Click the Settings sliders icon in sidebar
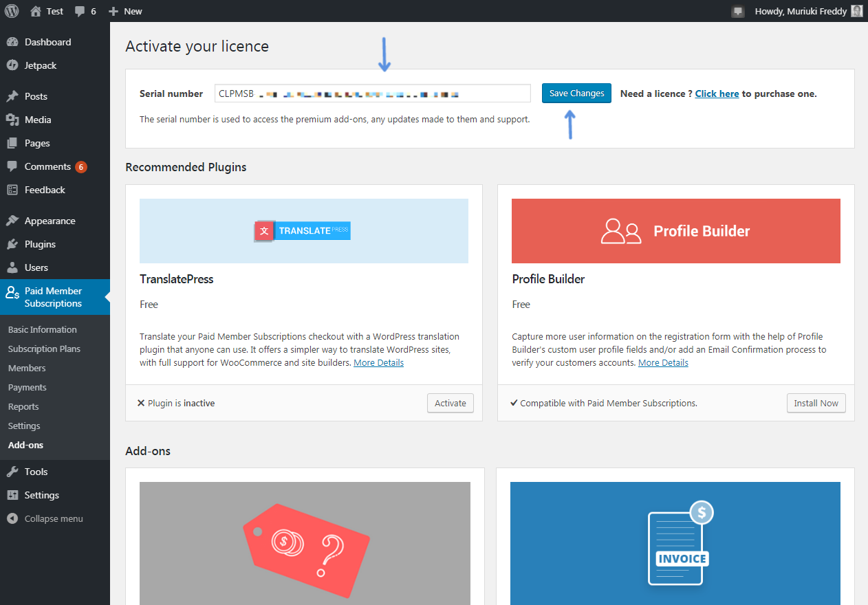868x605 pixels. (12, 495)
